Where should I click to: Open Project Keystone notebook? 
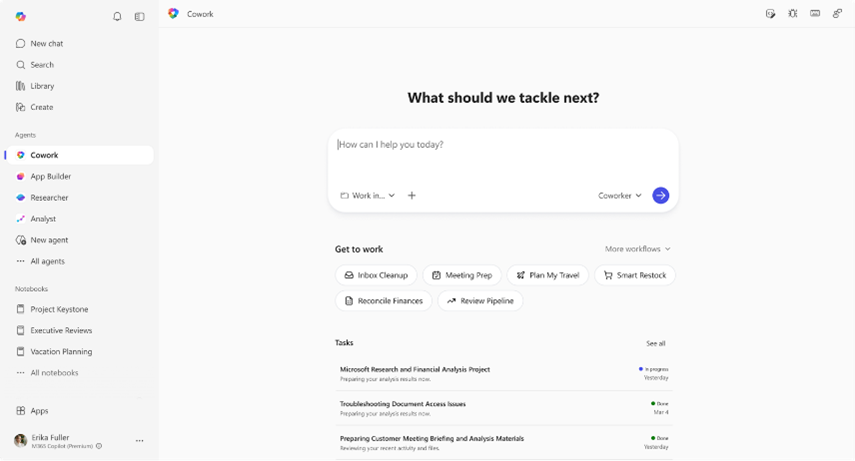click(79, 309)
